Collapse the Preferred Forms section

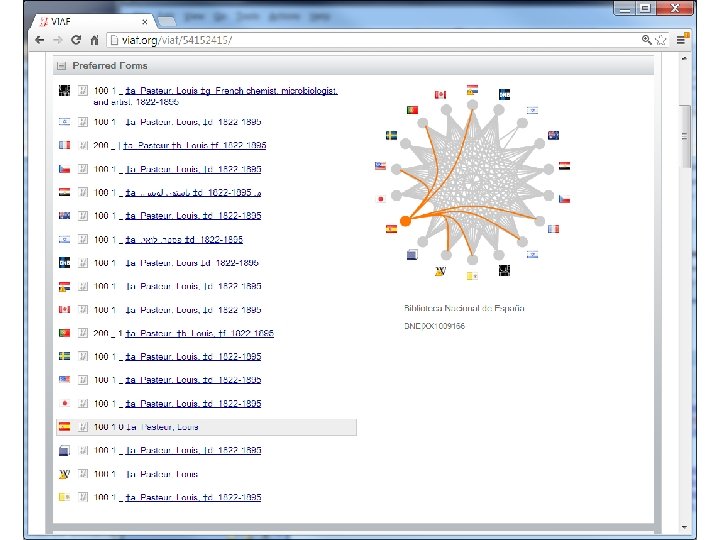coord(61,66)
